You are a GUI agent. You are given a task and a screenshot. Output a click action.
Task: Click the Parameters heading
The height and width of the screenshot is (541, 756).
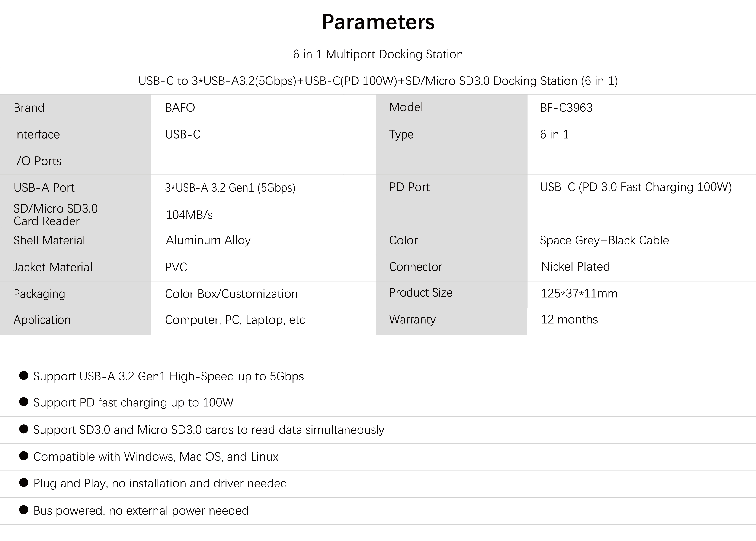[378, 22]
